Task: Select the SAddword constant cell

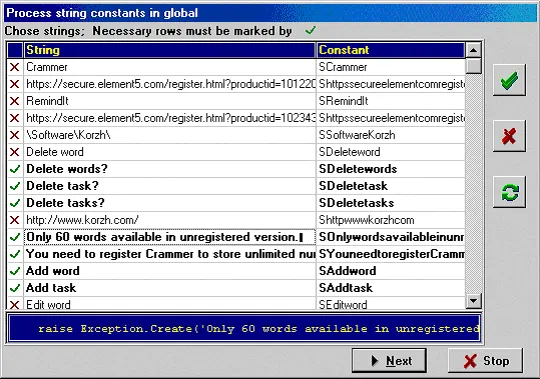Action: pos(391,271)
